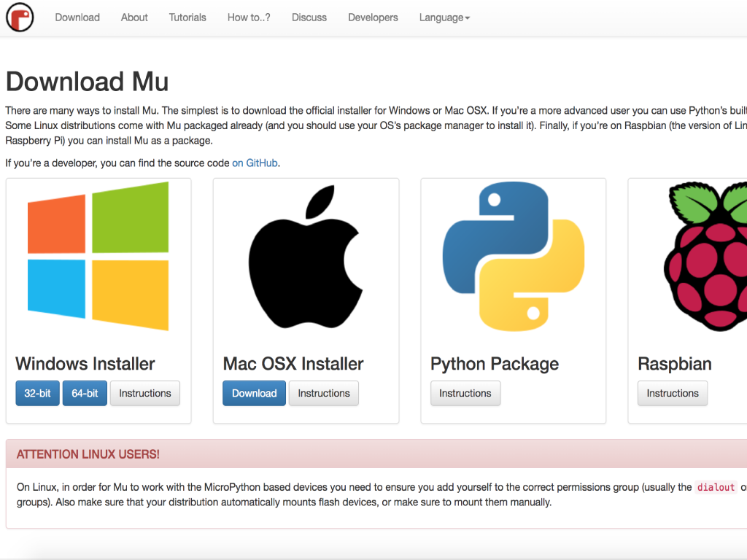747x560 pixels.
Task: Expand the Language dropdown menu
Action: pyautogui.click(x=444, y=17)
